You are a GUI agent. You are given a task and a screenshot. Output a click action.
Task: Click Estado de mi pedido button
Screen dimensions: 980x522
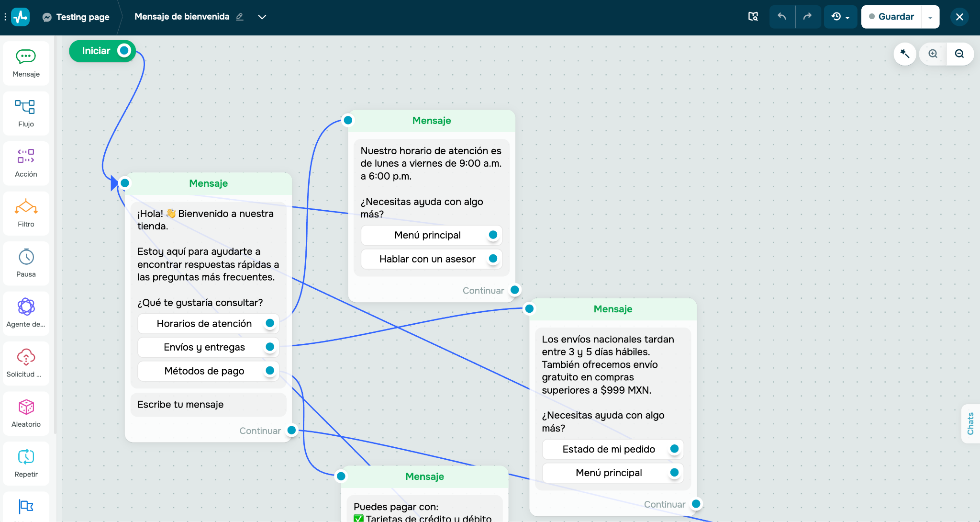612,449
